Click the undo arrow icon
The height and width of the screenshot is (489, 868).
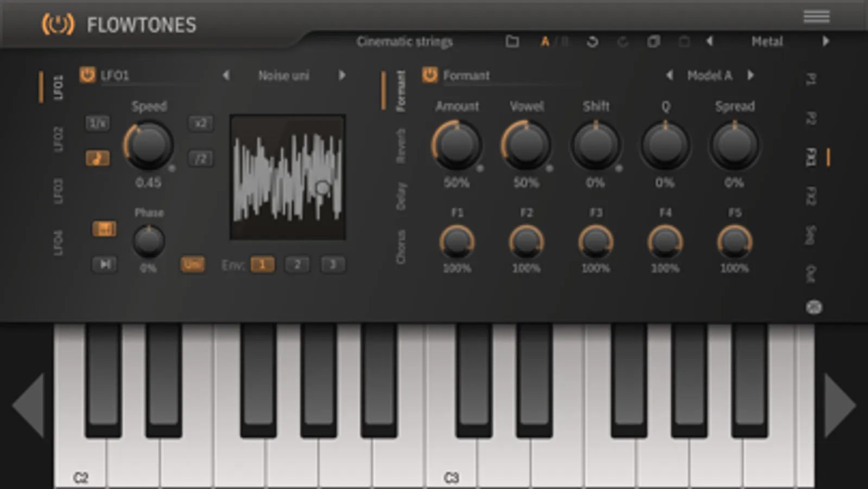592,41
